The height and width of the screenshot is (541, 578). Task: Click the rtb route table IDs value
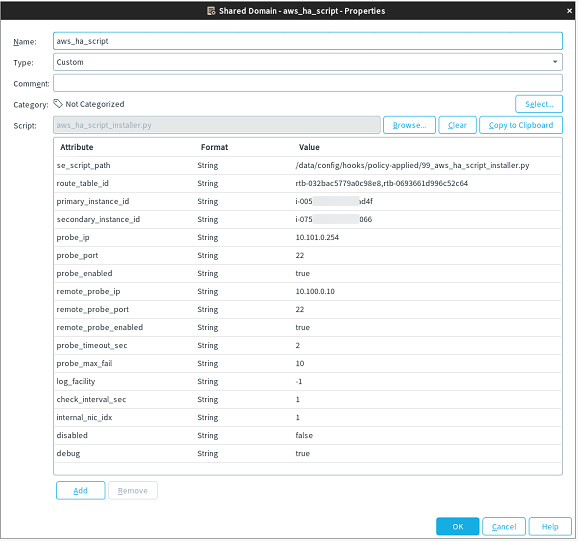click(382, 184)
